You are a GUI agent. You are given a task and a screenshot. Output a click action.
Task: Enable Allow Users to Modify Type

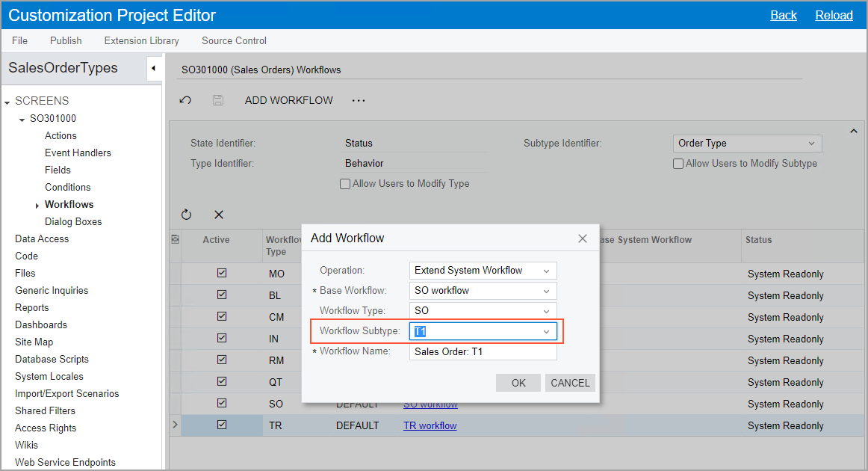coord(345,184)
